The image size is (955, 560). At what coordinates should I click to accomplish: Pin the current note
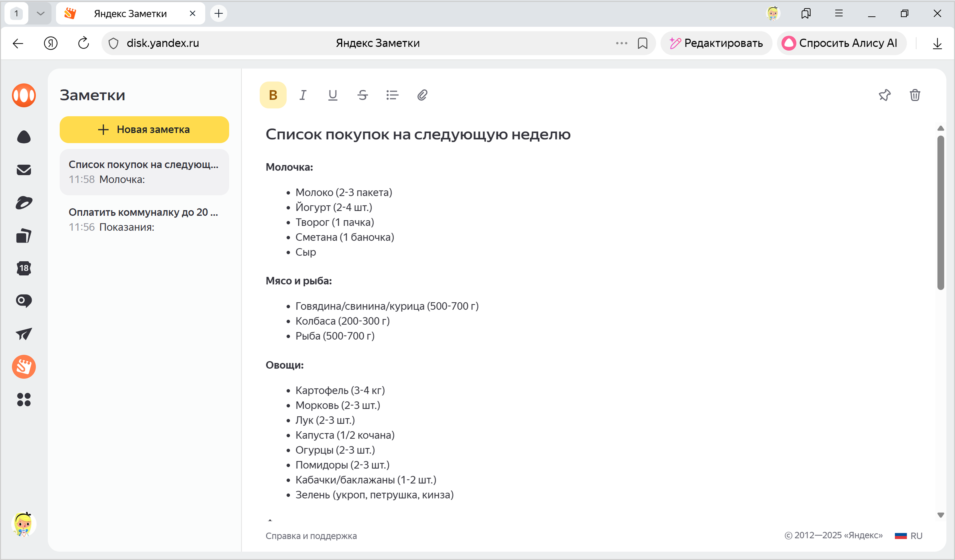[885, 95]
